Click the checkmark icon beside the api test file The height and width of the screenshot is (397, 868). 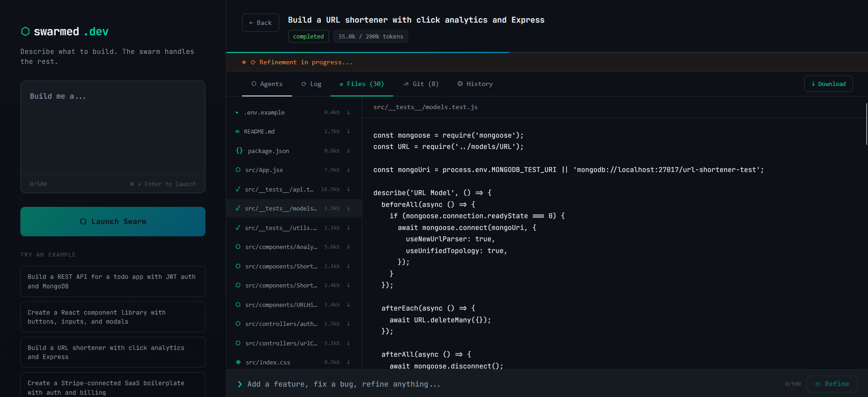(x=238, y=189)
